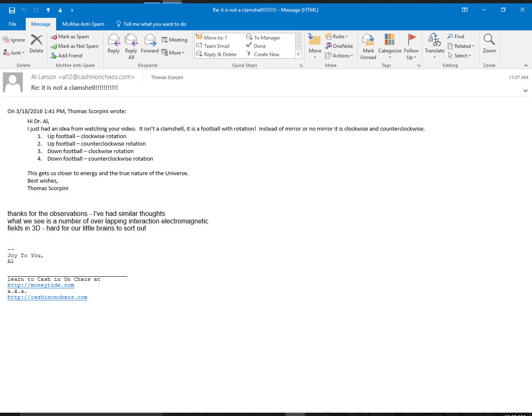Click recipient Thomas Scorpini
532x416 pixels.
click(167, 77)
